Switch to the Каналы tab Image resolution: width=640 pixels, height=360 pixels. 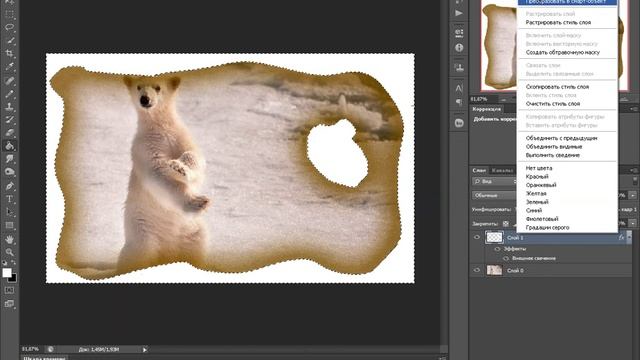pos(501,170)
